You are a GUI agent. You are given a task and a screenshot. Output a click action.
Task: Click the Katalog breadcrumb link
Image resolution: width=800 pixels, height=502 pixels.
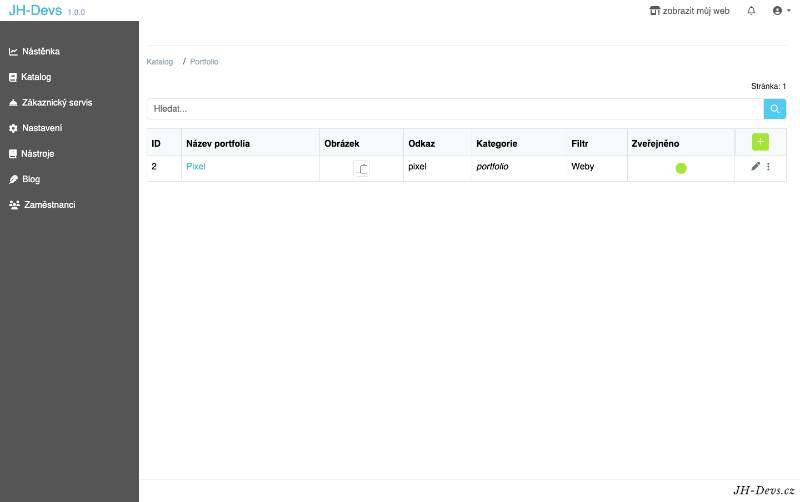coord(159,62)
